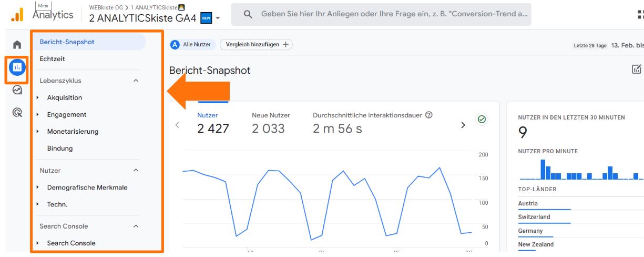Open the Reports bar chart icon
This screenshot has height=257, width=644.
(17, 67)
